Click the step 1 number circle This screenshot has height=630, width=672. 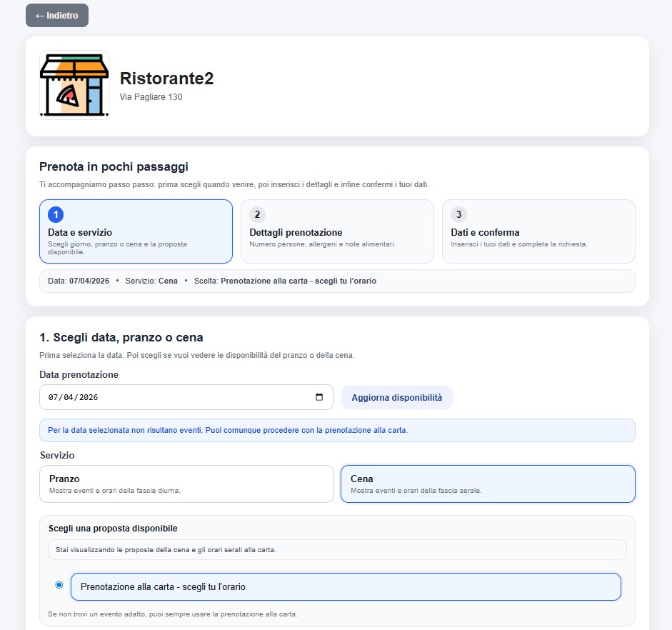(56, 214)
